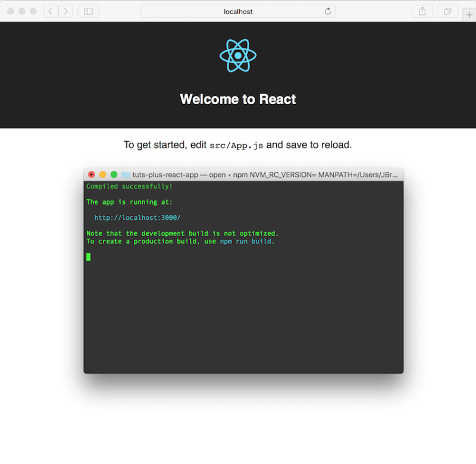The height and width of the screenshot is (464, 476).
Task: Minimize the terminal with yellow button
Action: click(x=102, y=174)
